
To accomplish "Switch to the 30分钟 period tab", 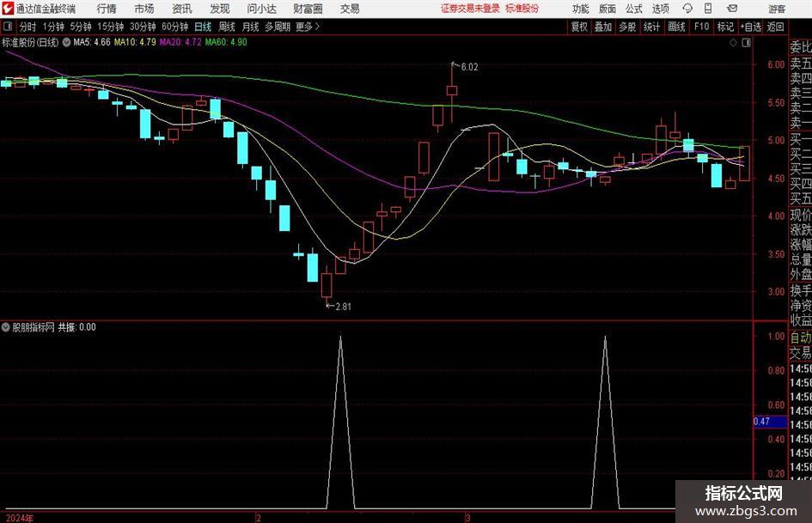I will pyautogui.click(x=143, y=27).
